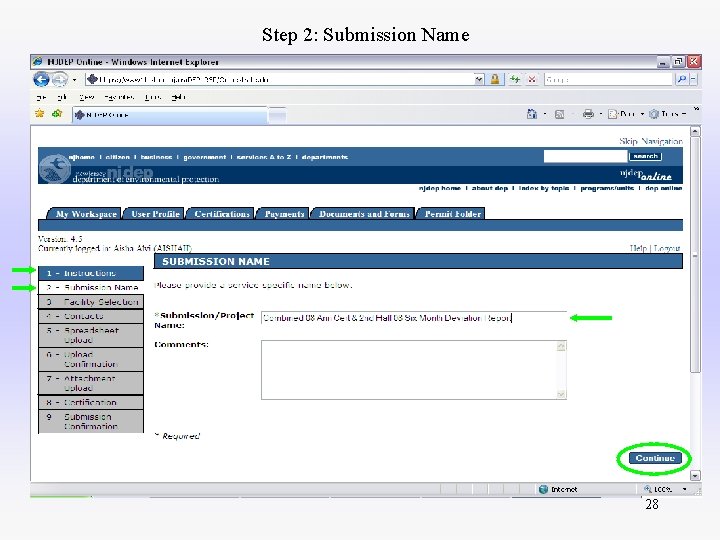Click the njhome link in banner
This screenshot has width=720, height=540.
[x=82, y=157]
